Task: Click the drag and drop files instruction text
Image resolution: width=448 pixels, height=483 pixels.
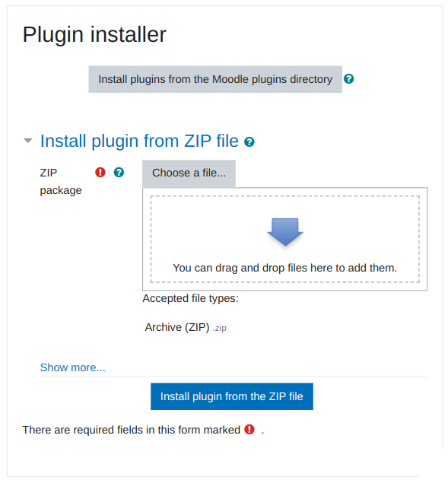Action: tap(284, 268)
